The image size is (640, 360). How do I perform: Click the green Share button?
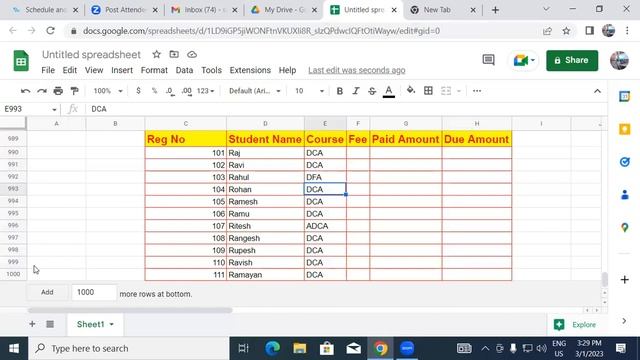click(572, 60)
